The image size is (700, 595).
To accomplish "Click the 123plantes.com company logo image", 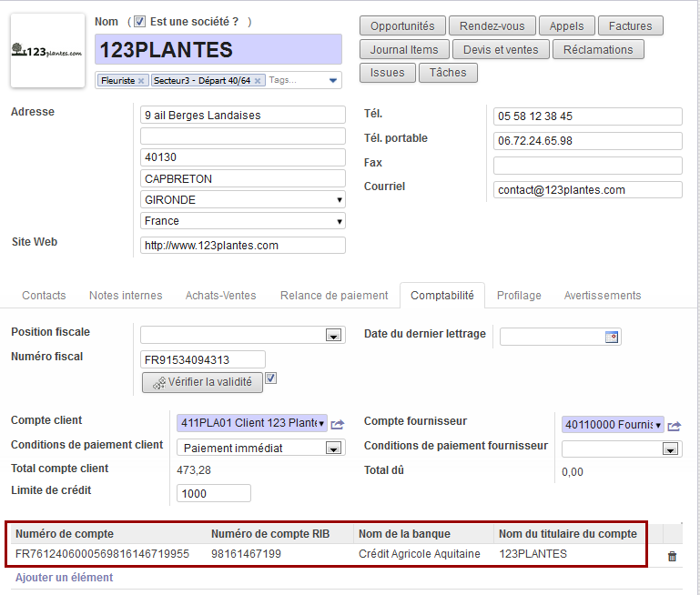I will click(x=47, y=50).
